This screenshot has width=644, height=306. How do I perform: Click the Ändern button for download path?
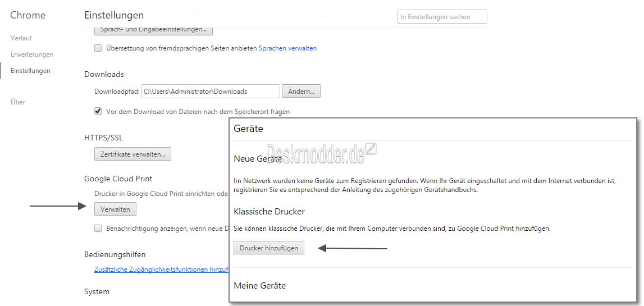tap(301, 91)
